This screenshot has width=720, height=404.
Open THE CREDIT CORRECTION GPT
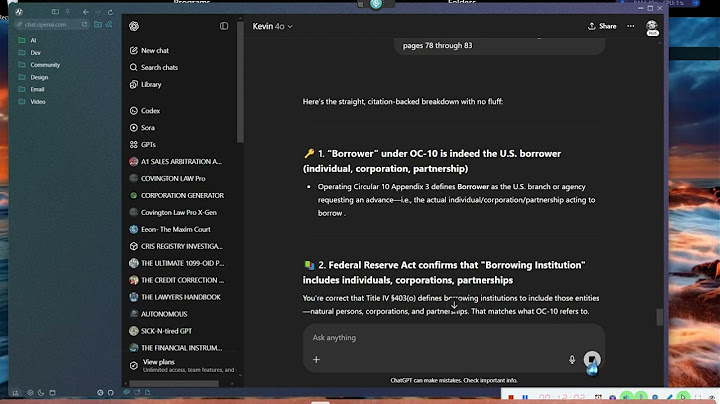(x=177, y=281)
